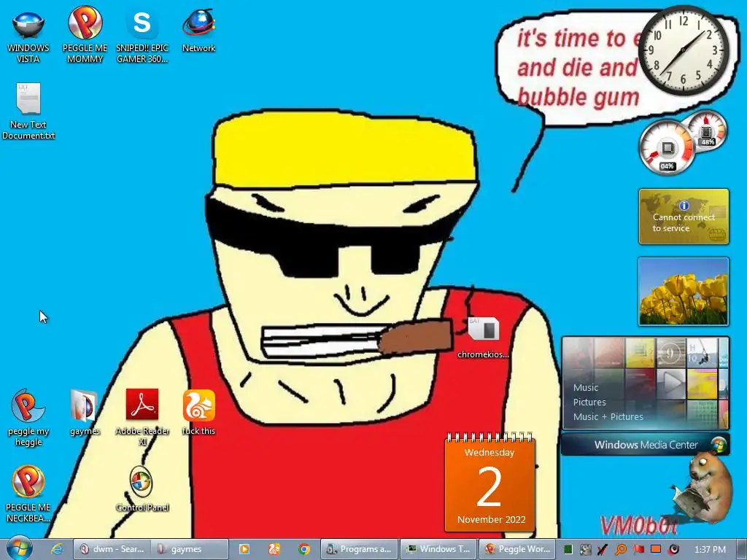Click the gray pixelated tray icon
747x560 pixels.
coord(585,550)
